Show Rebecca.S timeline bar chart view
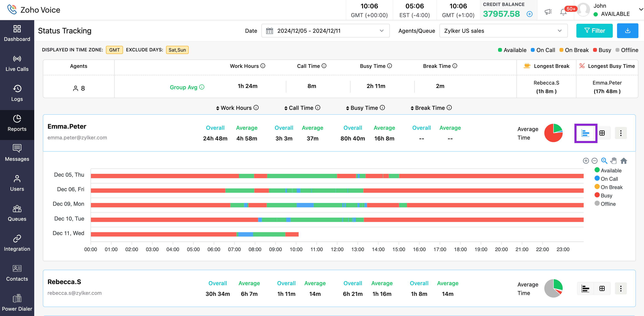The width and height of the screenshot is (644, 316). (585, 288)
